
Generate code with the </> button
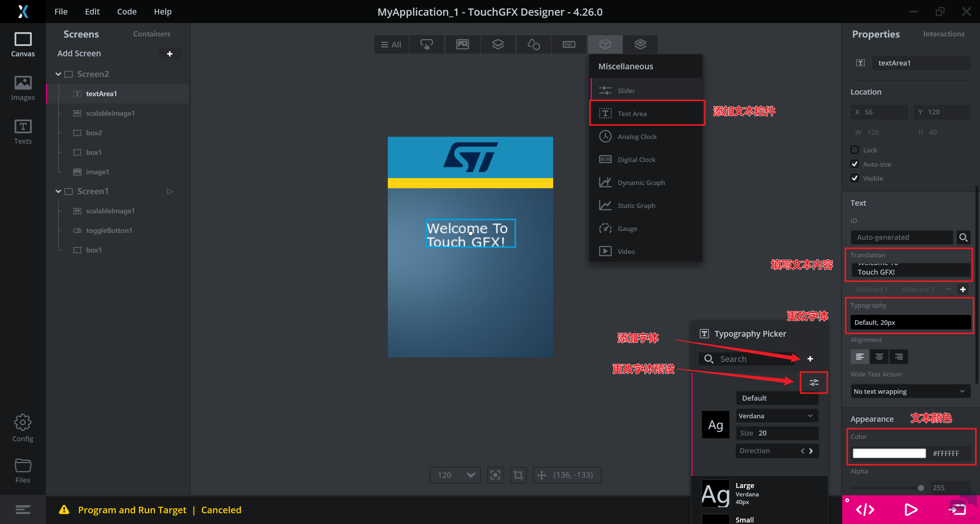click(865, 509)
